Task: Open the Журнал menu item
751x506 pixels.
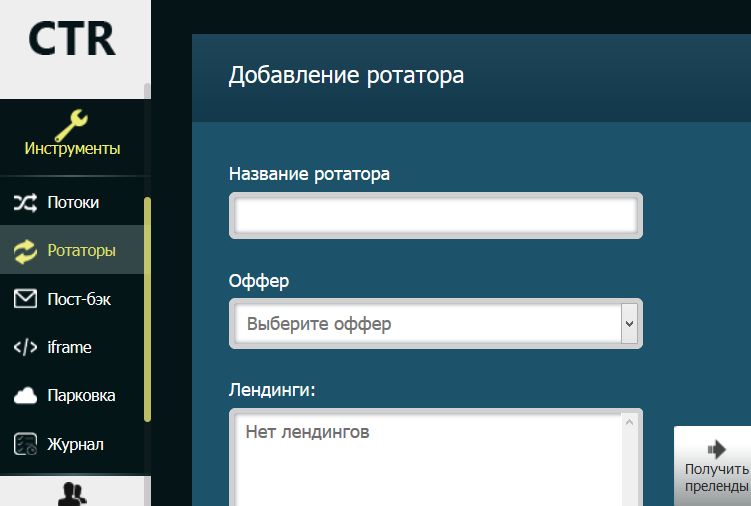Action: (x=72, y=444)
